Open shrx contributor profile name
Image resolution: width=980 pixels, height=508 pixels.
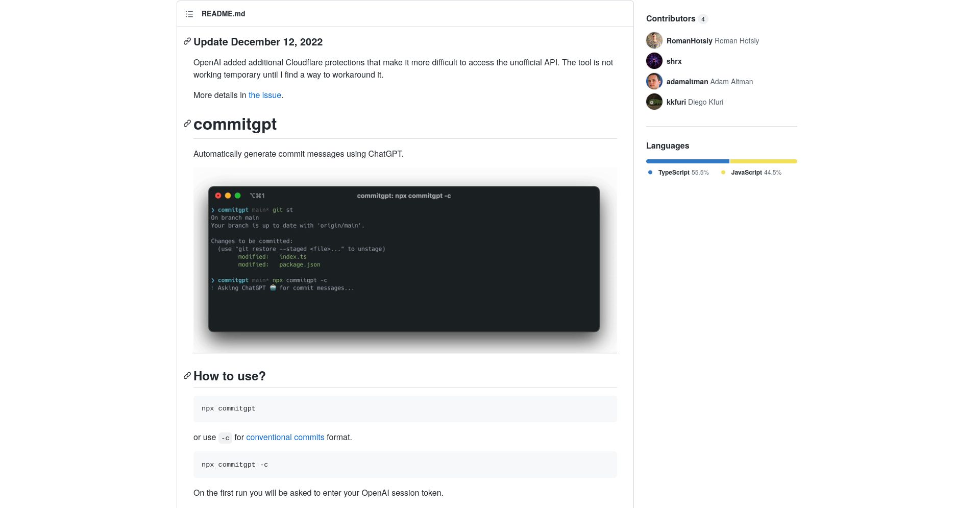674,61
